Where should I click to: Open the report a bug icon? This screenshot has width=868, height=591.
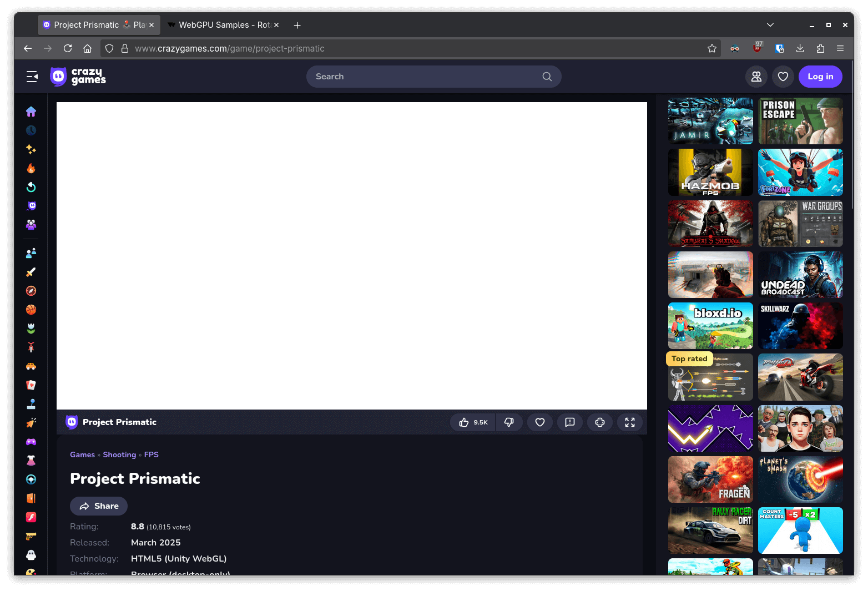[x=569, y=422]
